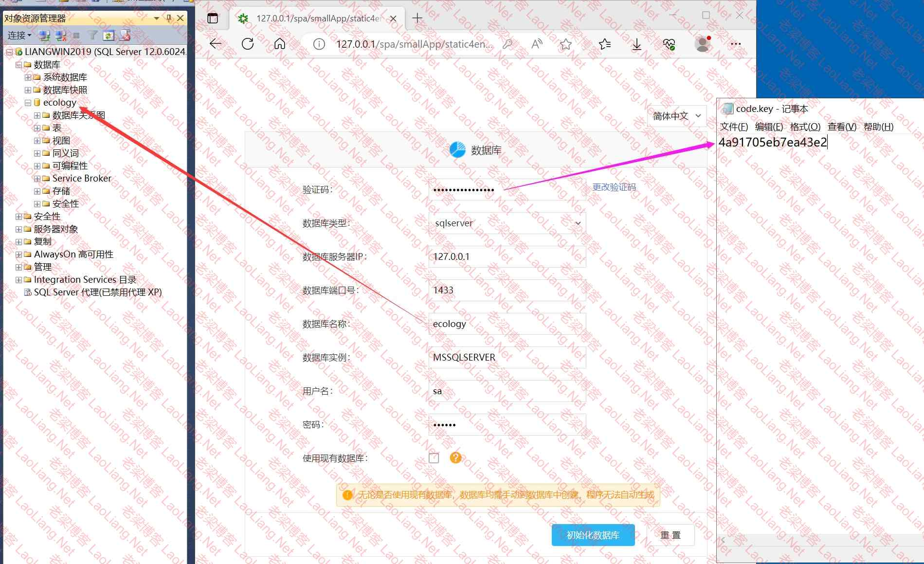
Task: Open the browser profile avatar
Action: tap(702, 44)
